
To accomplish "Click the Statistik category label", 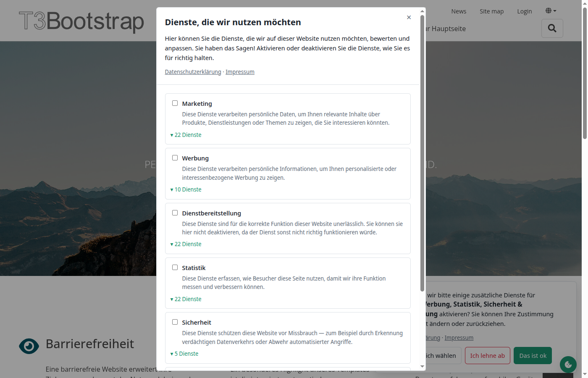I will click(x=194, y=268).
